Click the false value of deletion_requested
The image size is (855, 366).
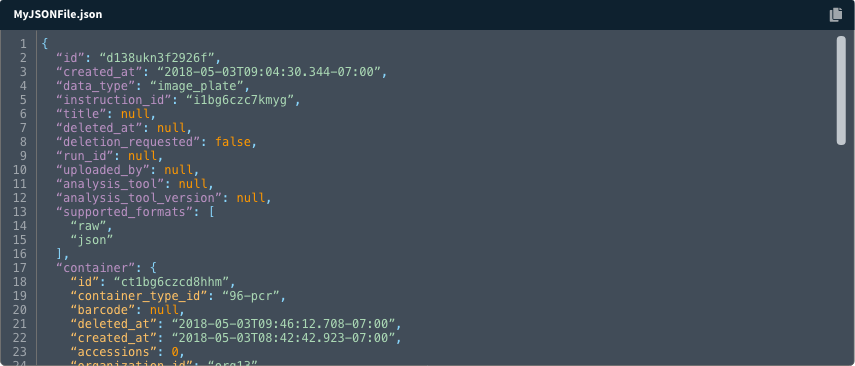[x=233, y=142]
